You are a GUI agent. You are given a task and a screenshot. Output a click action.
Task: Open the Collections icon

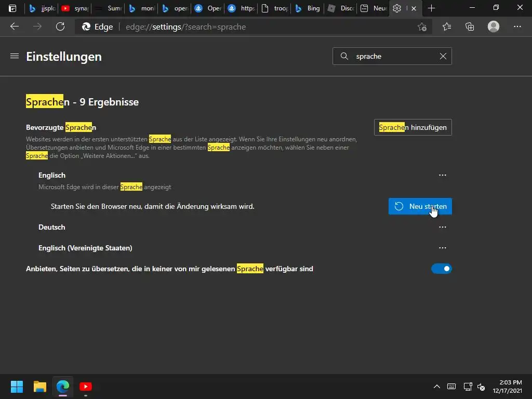click(x=470, y=26)
